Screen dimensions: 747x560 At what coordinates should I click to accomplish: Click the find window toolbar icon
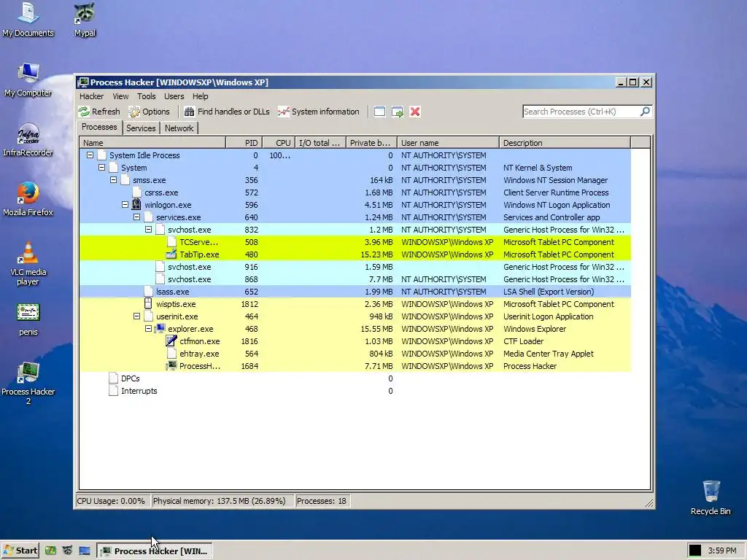379,112
